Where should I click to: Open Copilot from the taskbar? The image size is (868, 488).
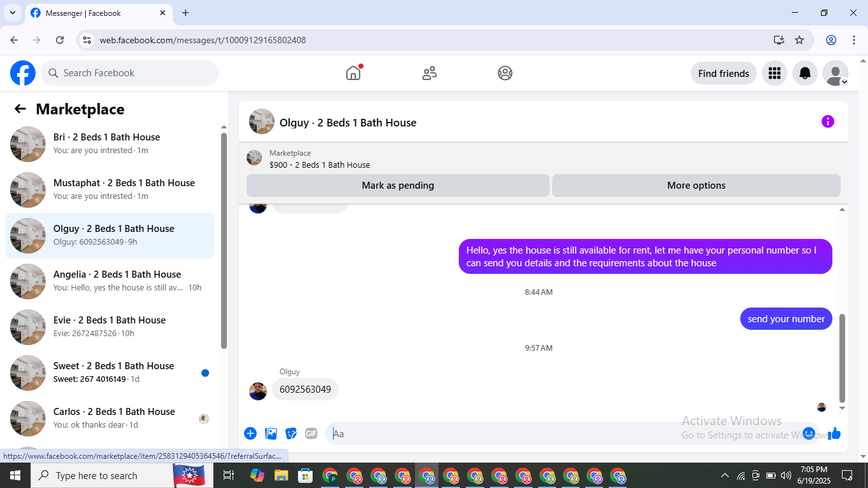pyautogui.click(x=257, y=475)
